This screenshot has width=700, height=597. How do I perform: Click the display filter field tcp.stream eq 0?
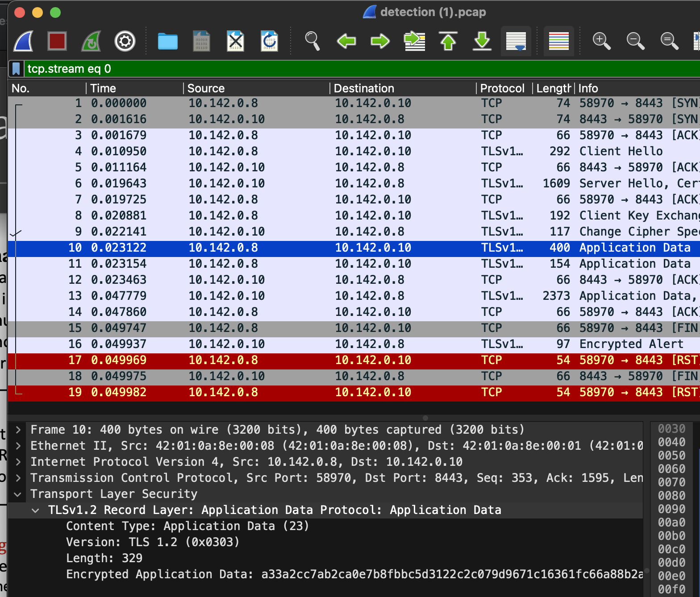click(362, 69)
